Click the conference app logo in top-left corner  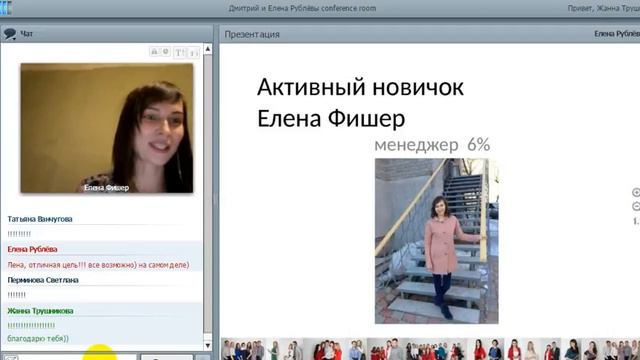(x=5, y=8)
